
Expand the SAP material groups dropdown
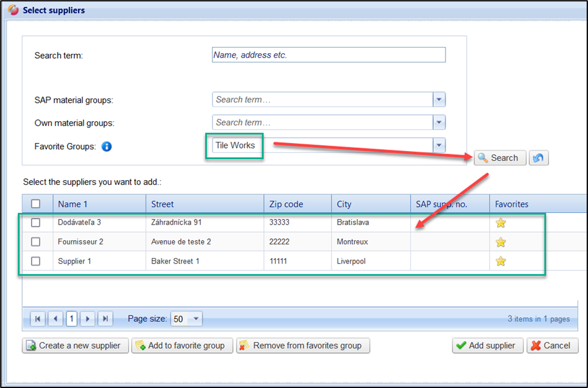[x=439, y=100]
